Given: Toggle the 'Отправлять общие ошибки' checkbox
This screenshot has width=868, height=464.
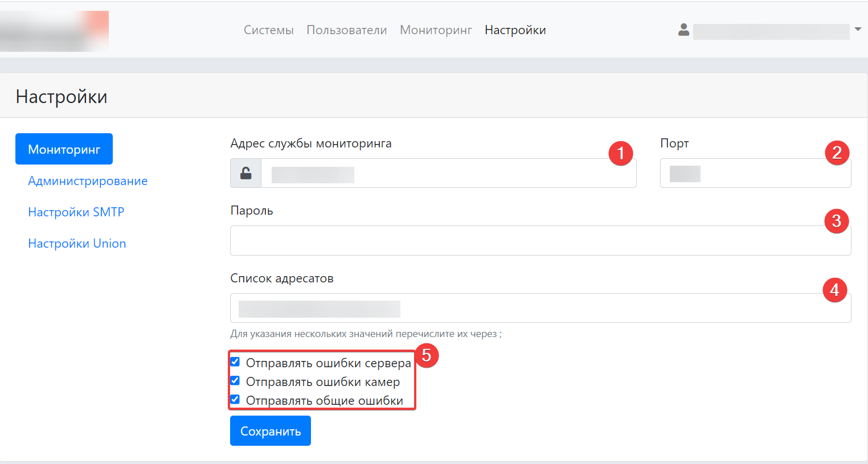Looking at the screenshot, I should 235,400.
